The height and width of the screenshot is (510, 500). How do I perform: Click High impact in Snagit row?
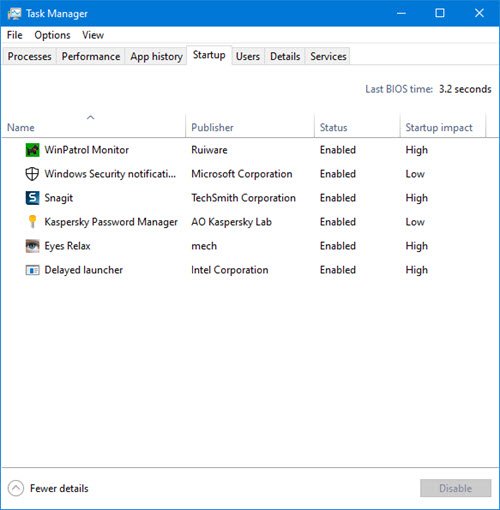(x=416, y=198)
